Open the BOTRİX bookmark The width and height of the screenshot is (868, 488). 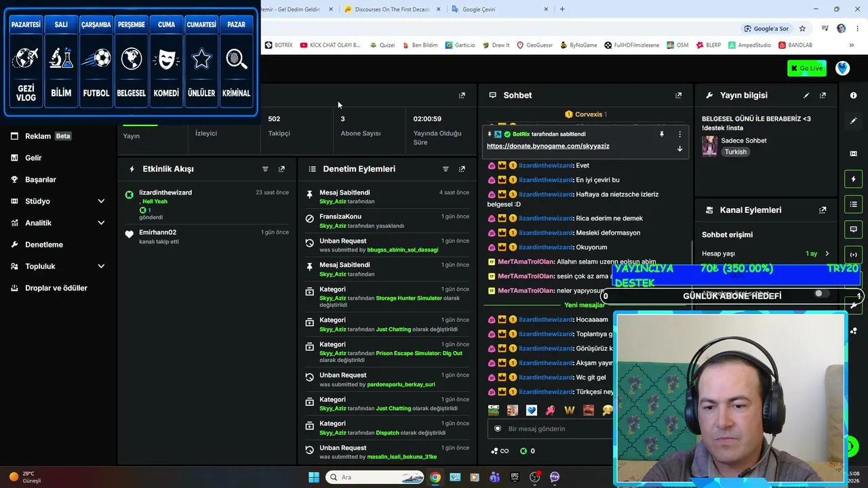pos(279,45)
